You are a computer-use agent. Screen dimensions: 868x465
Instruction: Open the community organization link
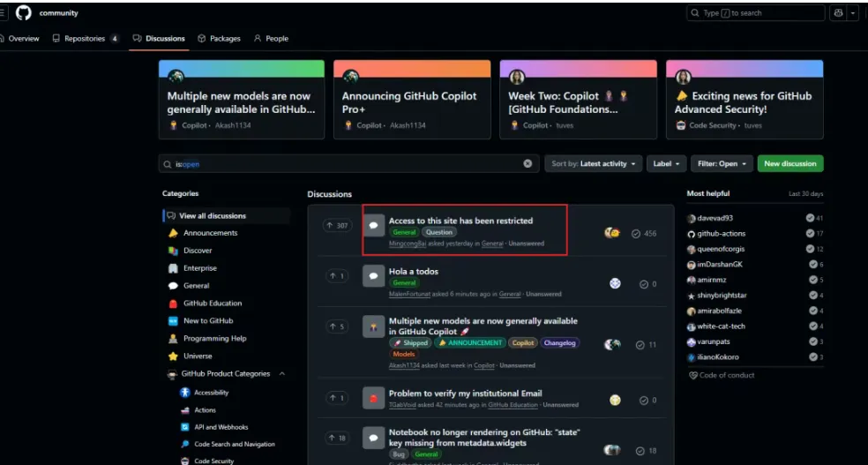[x=59, y=13]
